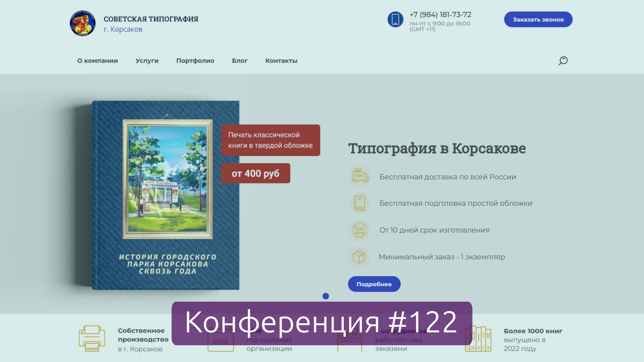Click the own production printer icon
This screenshot has height=362, width=644.
(x=92, y=339)
